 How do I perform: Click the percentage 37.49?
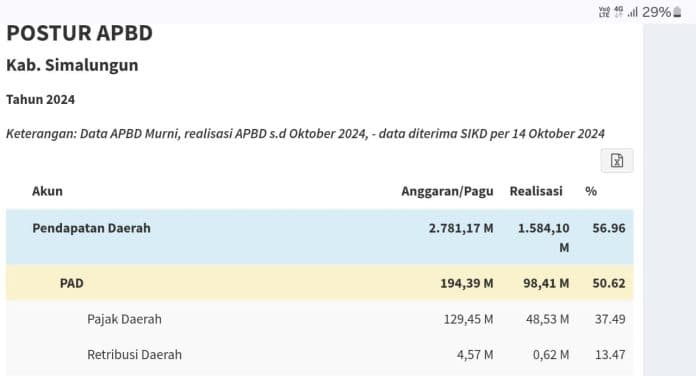(610, 319)
